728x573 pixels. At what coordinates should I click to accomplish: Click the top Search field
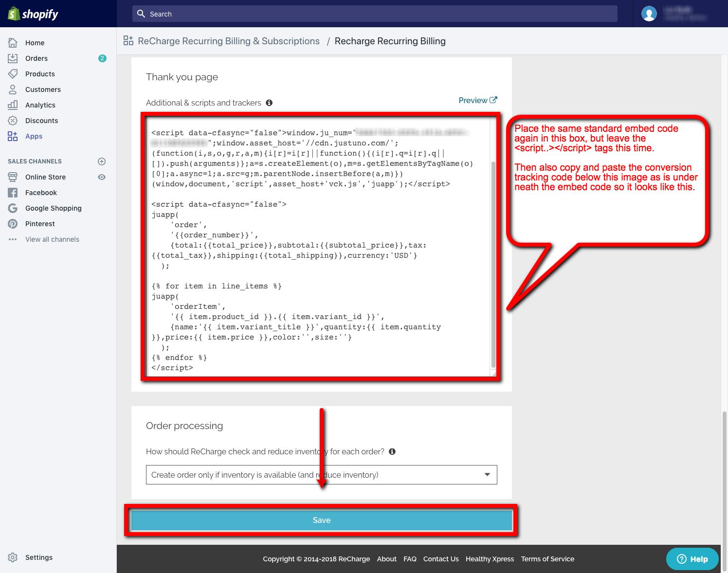tap(375, 14)
